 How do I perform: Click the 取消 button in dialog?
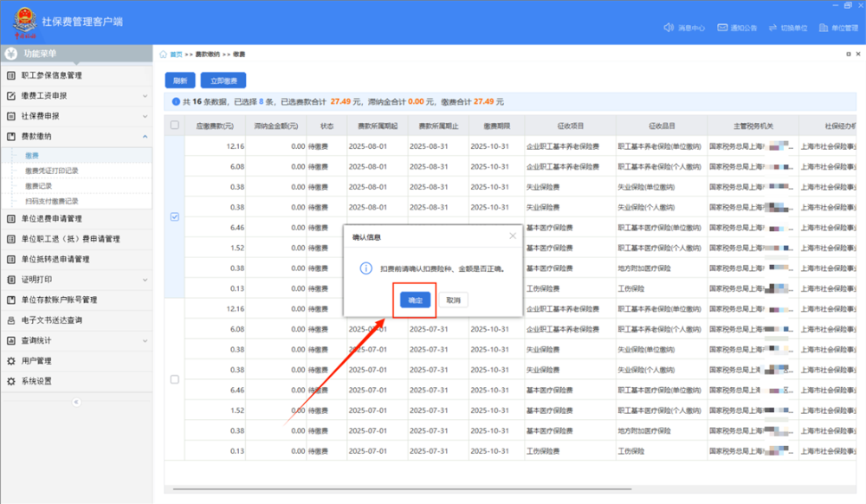click(452, 300)
